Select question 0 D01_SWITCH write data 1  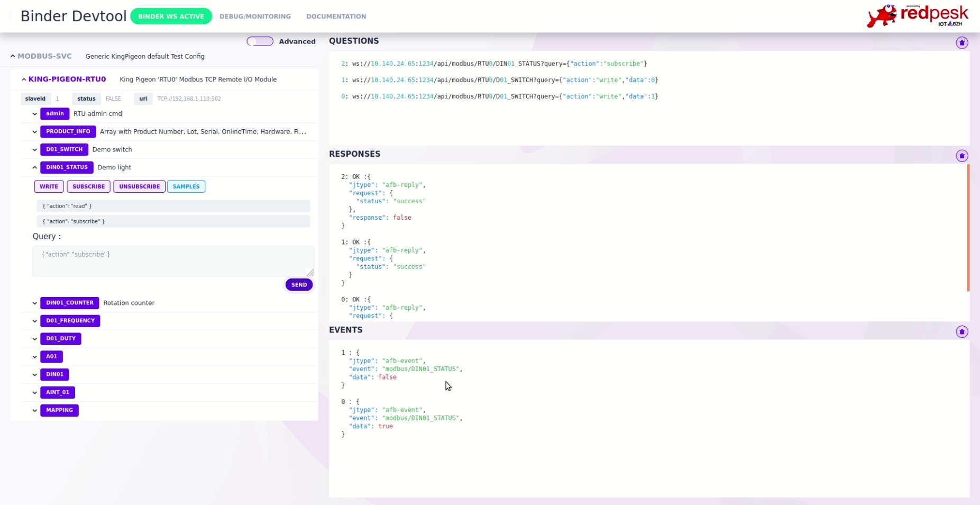499,96
